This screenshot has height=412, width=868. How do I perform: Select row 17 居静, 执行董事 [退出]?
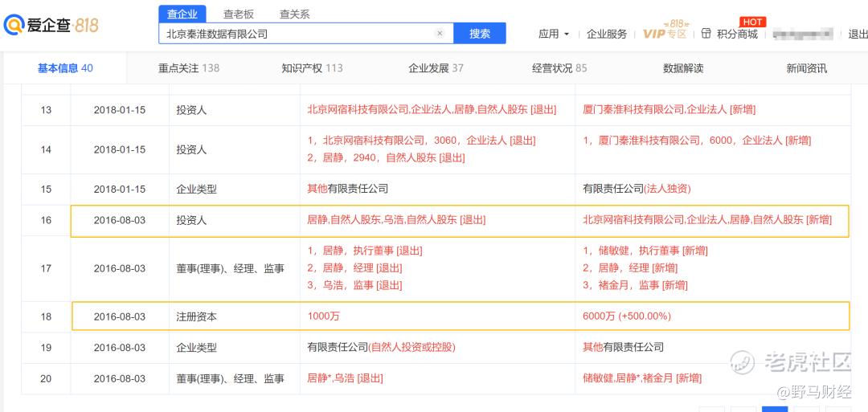coord(365,251)
